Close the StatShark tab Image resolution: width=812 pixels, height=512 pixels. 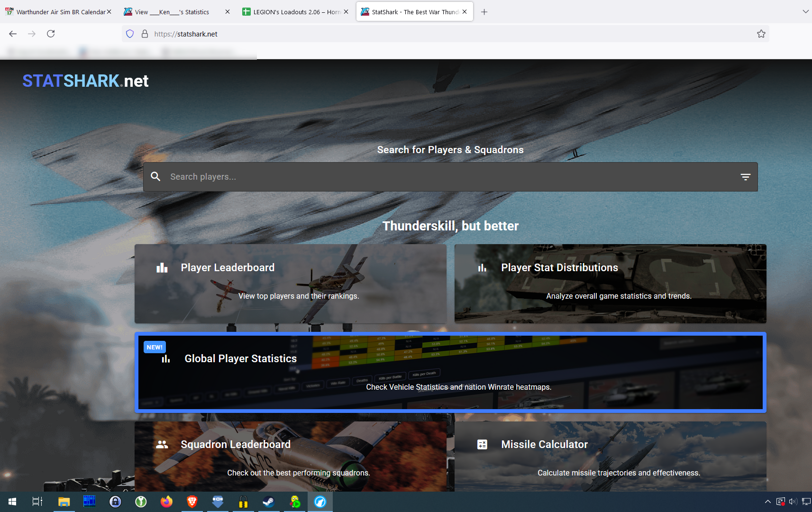(x=465, y=12)
